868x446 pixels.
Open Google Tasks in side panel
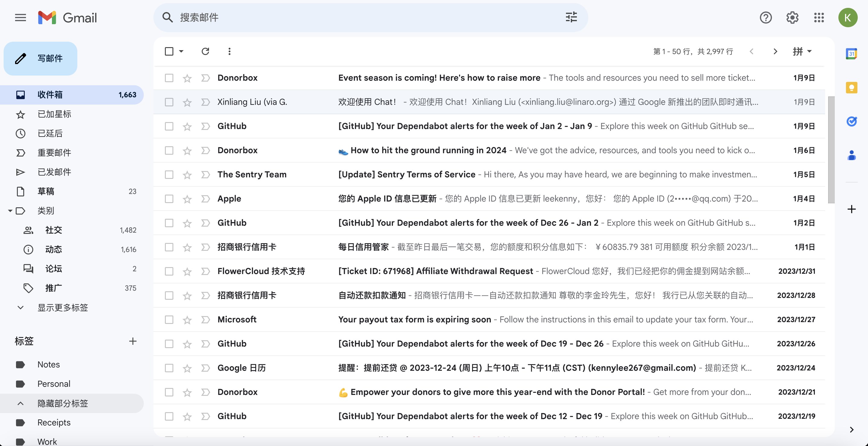(851, 121)
